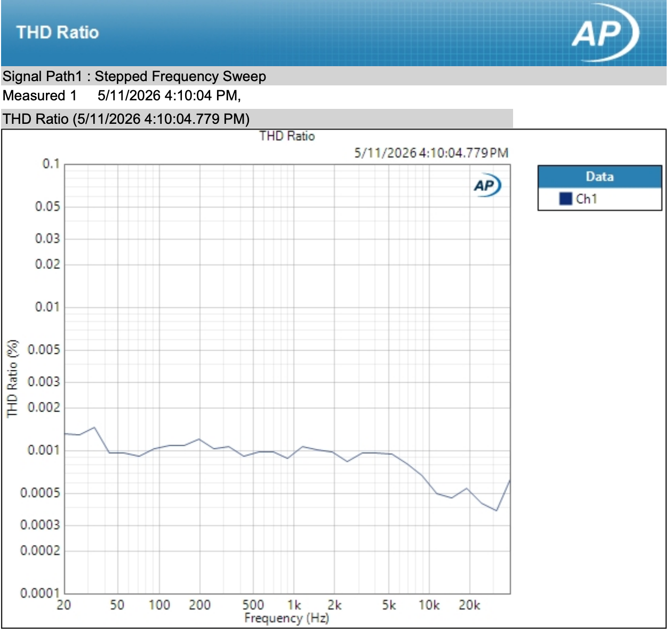
Task: Click the 0.001 value on Y axis
Action: (44, 450)
